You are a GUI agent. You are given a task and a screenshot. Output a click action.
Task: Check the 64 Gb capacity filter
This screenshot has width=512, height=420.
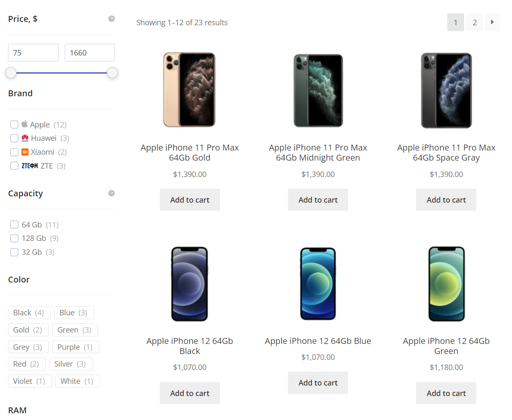[14, 224]
